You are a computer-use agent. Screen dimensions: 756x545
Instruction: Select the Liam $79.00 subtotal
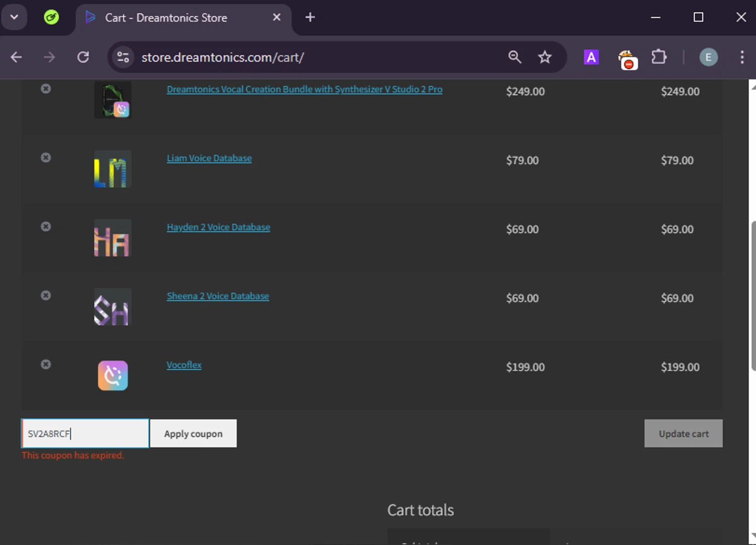pyautogui.click(x=677, y=160)
